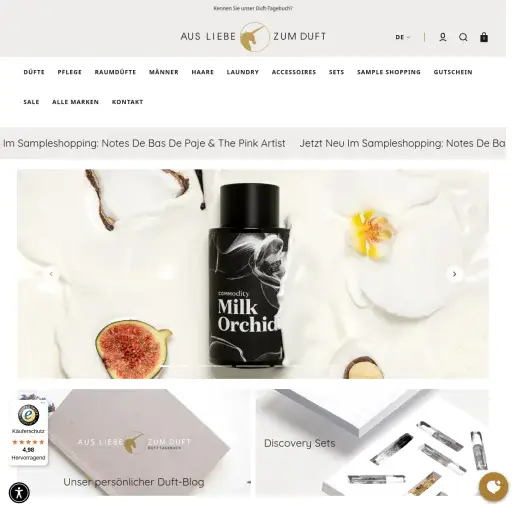Open the Sale menu item
The image size is (512, 512).
click(x=31, y=102)
